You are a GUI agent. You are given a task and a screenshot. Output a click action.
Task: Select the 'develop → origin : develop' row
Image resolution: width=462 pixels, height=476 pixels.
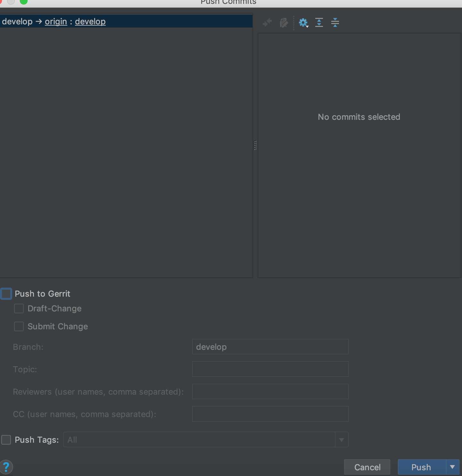click(126, 21)
